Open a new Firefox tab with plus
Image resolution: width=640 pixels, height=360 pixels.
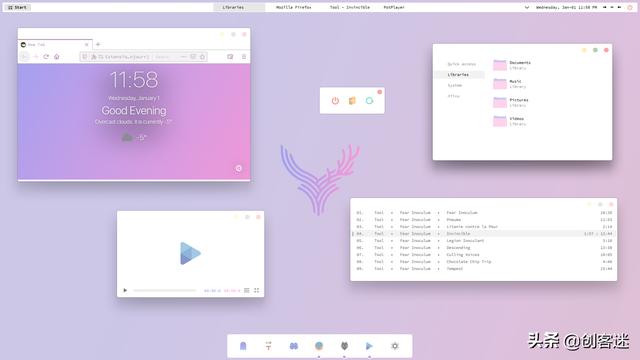coord(98,44)
